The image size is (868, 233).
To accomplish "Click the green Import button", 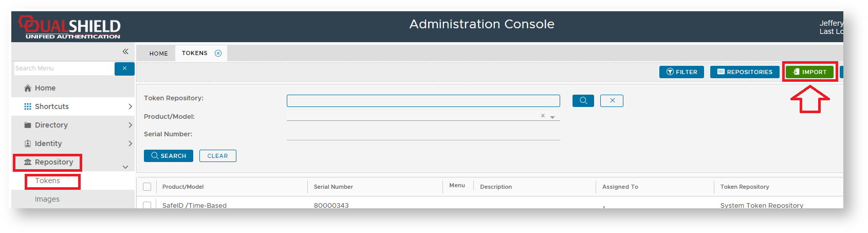I will point(810,72).
